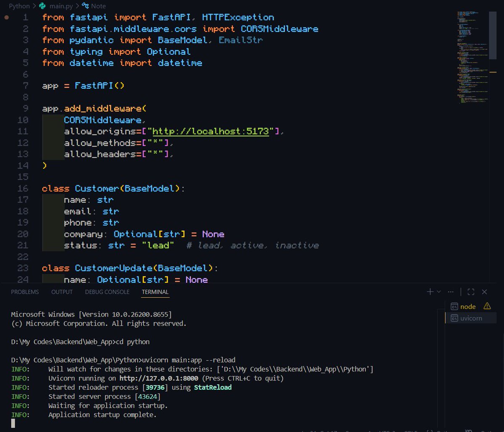
Task: Add a new terminal with plus icon
Action: [430, 292]
